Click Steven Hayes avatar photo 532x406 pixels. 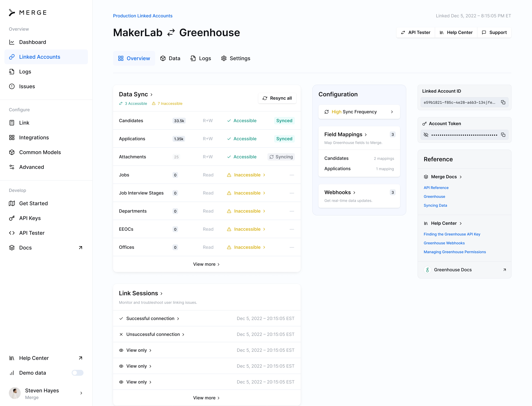[x=15, y=393]
